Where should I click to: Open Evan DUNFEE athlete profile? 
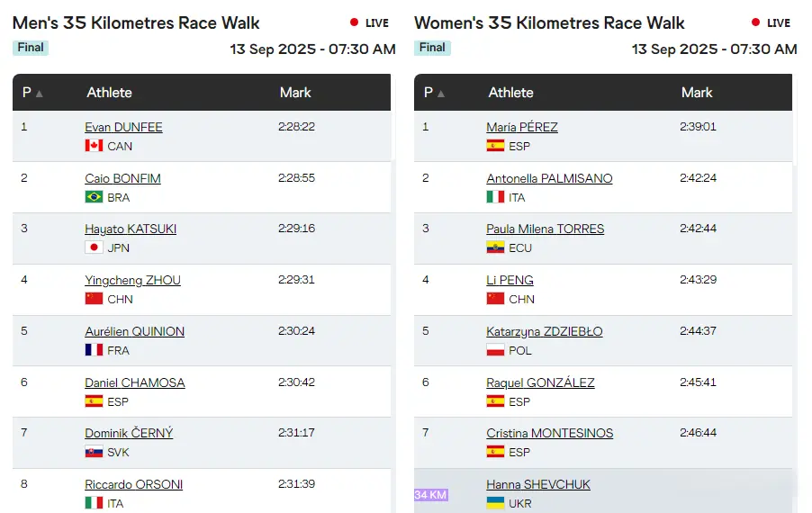pyautogui.click(x=123, y=127)
